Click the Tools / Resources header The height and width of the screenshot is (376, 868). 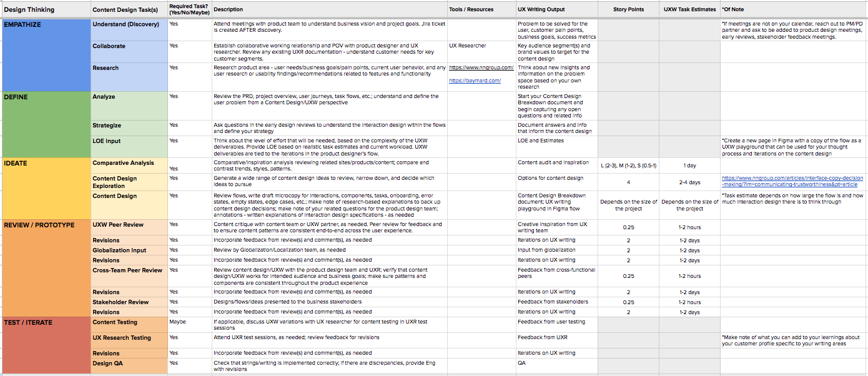pyautogui.click(x=471, y=10)
